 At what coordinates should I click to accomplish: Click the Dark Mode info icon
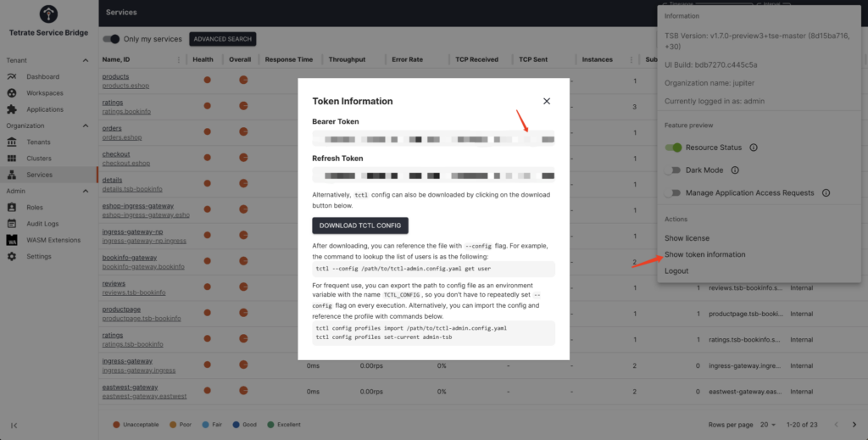(x=735, y=170)
